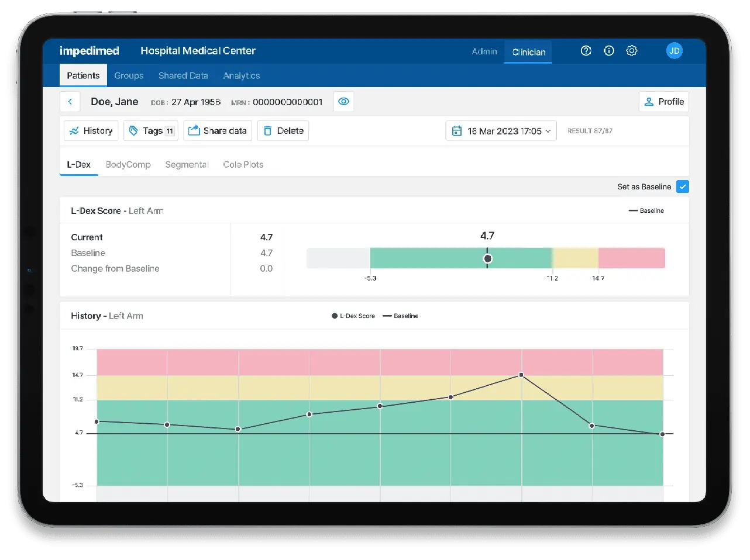Click the impedimed logo
750x560 pixels.
[89, 51]
